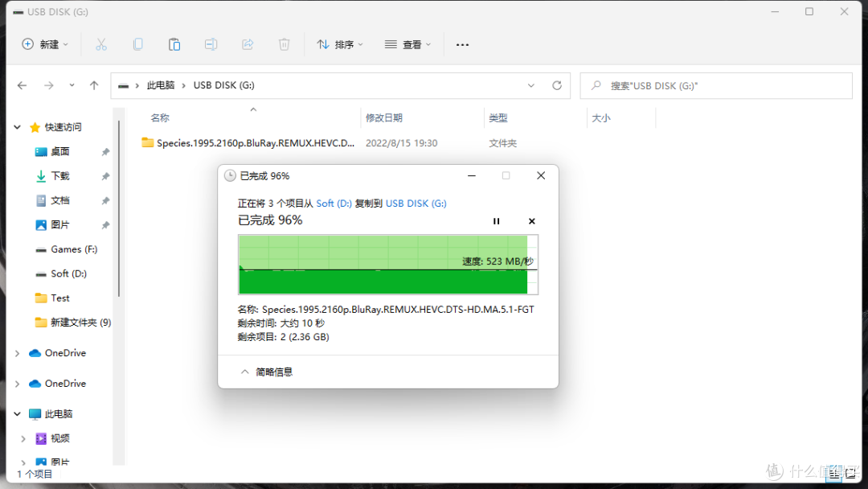Open the 查看 view dropdown
This screenshot has width=868, height=489.
(408, 44)
